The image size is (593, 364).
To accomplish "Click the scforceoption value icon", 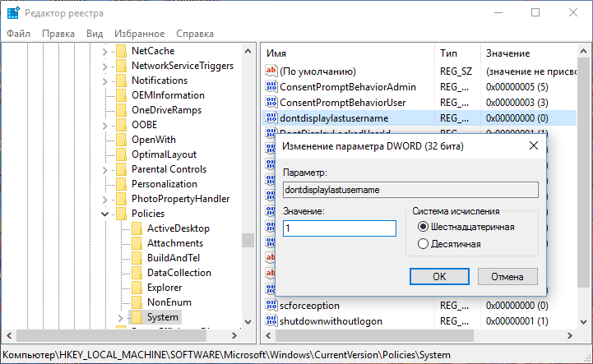I will click(271, 305).
